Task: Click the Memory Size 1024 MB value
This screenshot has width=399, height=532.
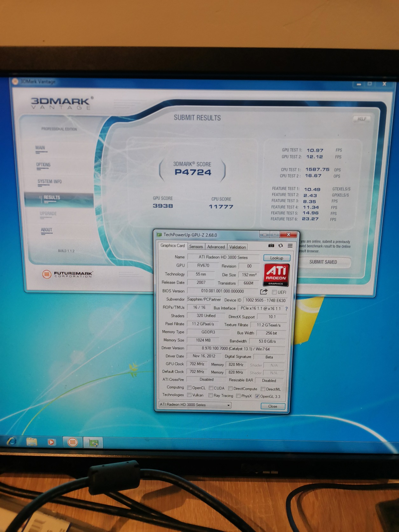Action: 203,340
